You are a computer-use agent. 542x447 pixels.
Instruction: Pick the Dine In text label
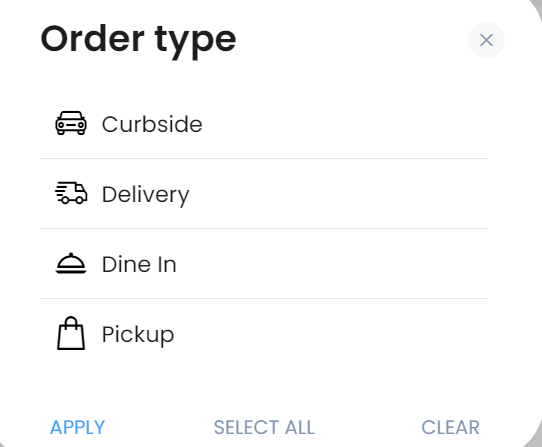pos(139,264)
